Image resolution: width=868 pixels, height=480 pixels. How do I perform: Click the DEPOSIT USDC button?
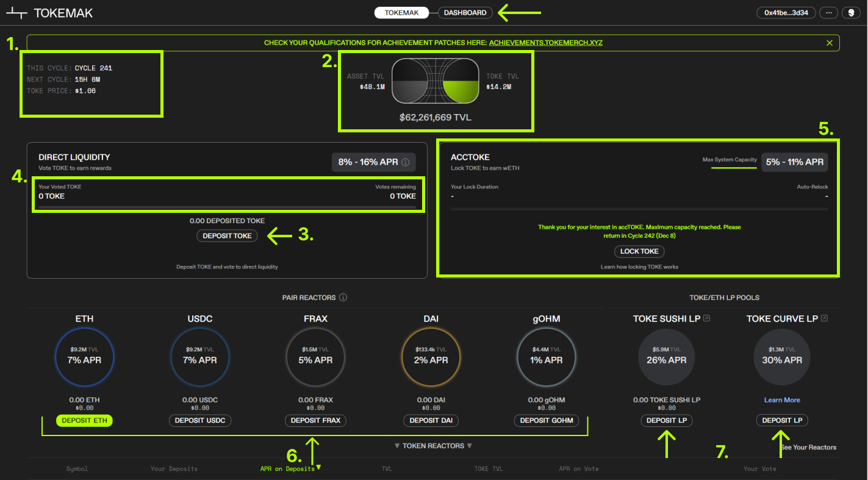(199, 420)
